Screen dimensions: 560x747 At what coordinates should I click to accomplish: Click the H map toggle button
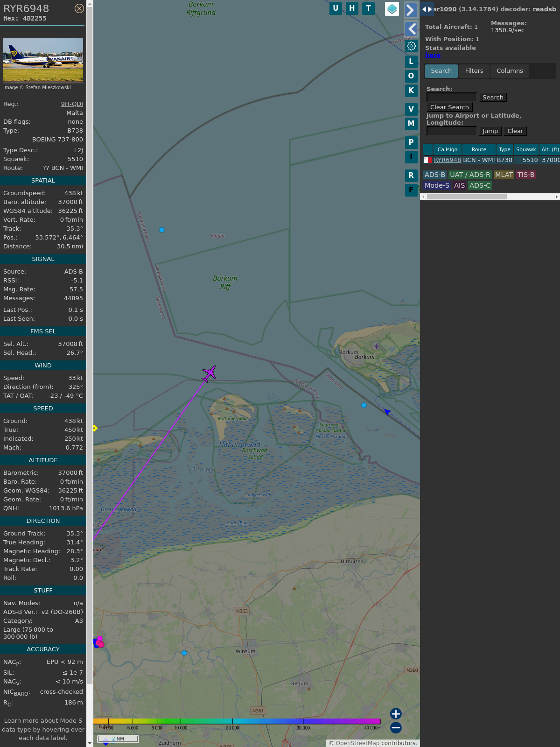(352, 8)
